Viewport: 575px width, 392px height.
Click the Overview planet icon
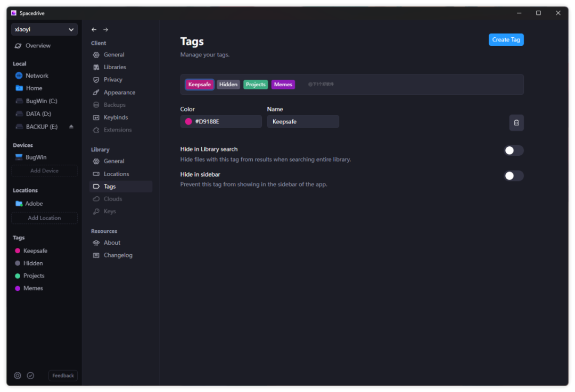(18, 46)
